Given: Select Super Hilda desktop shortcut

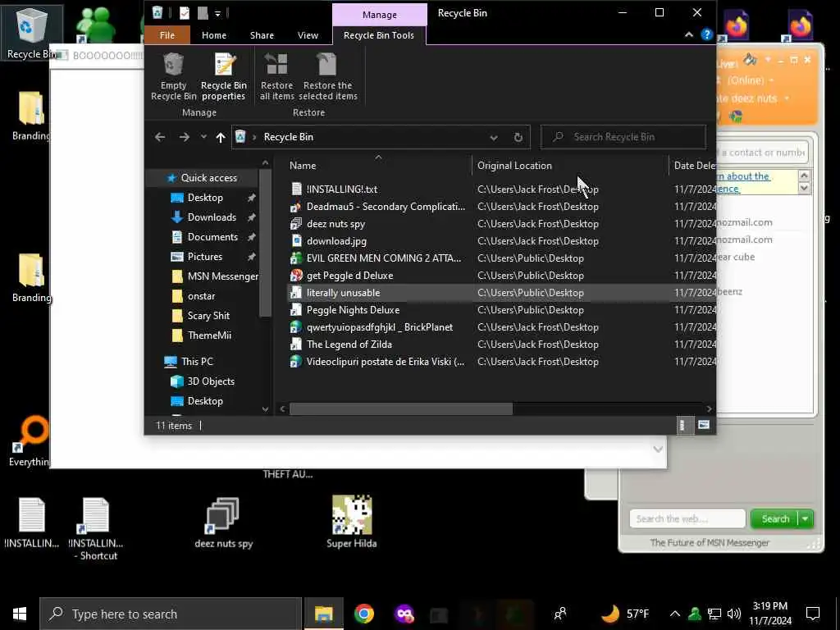Looking at the screenshot, I should tap(351, 522).
